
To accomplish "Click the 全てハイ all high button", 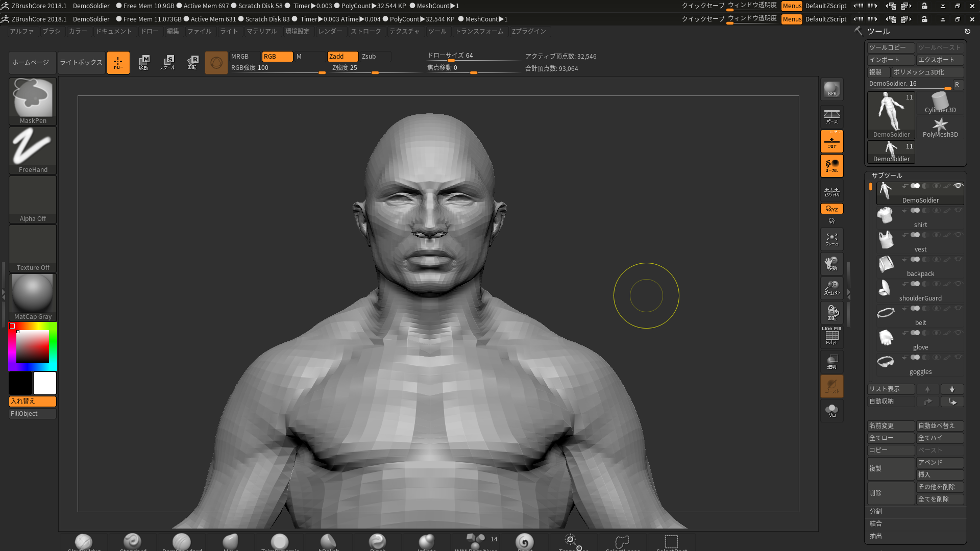I will 938,437.
